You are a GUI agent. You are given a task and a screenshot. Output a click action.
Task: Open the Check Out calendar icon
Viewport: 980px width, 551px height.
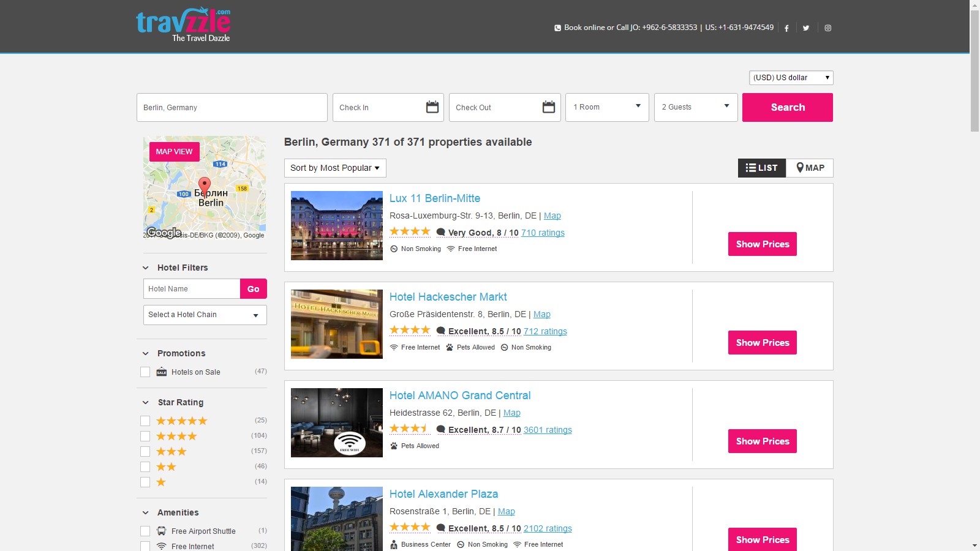[x=549, y=107]
